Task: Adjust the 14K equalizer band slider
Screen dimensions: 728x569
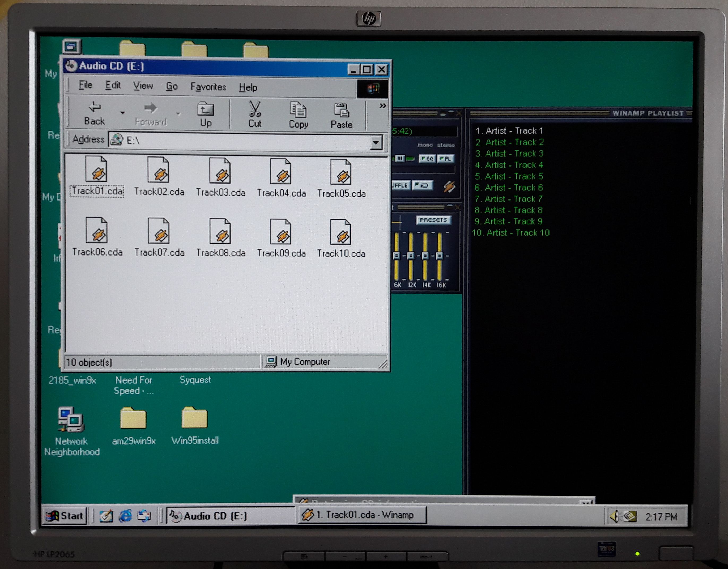Action: tap(425, 256)
